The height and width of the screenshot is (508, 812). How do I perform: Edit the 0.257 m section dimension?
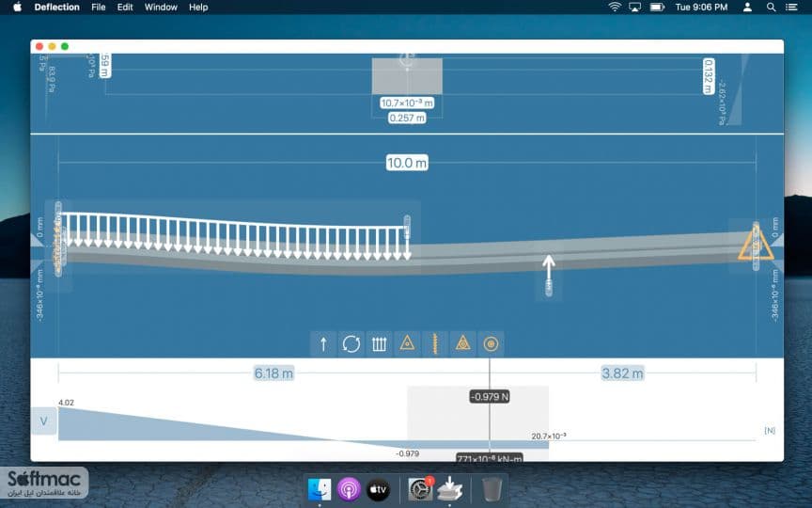(x=407, y=118)
